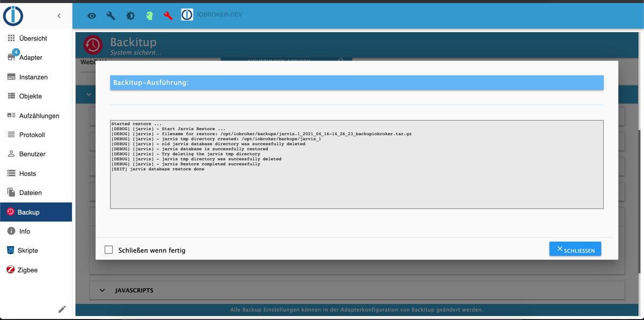Open Protokoll in the sidebar
Screen dimensions: 644x320
pos(36,135)
